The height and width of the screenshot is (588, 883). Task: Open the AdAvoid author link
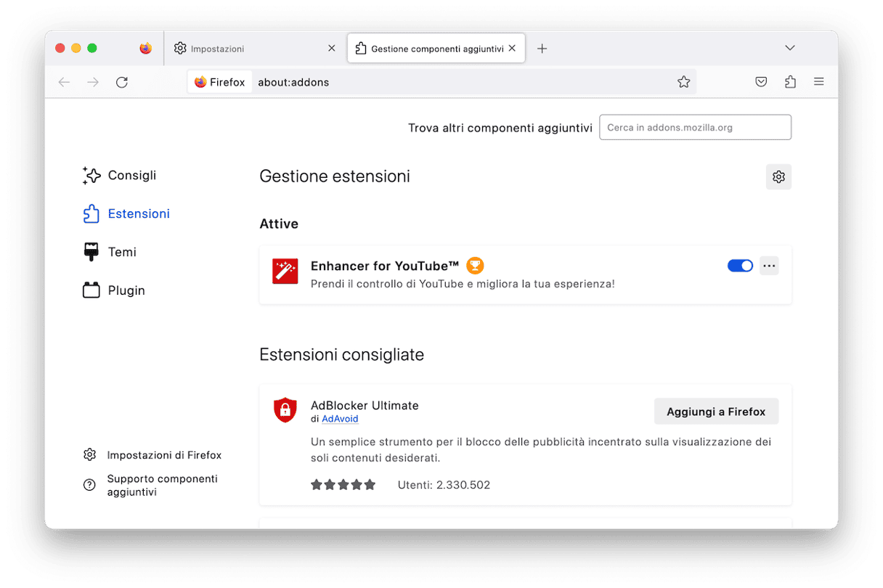[x=340, y=419]
